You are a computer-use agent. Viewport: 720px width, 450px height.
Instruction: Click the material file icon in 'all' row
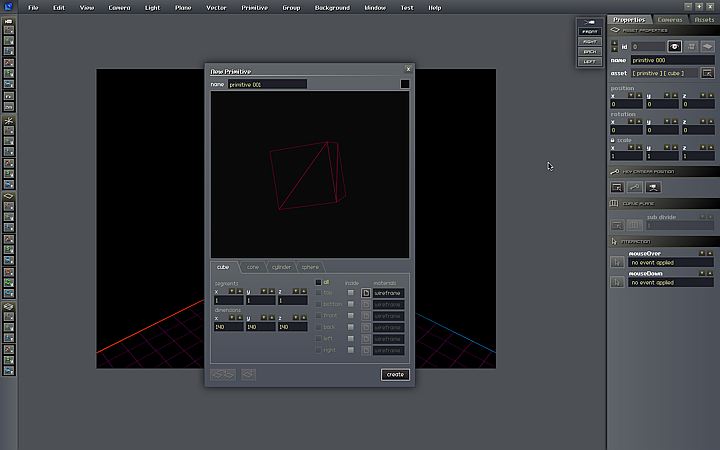coord(366,293)
